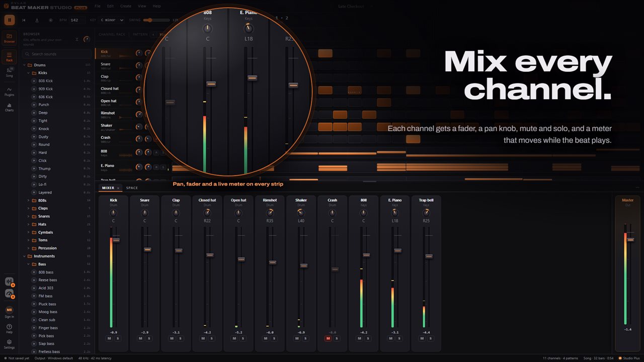The width and height of the screenshot is (644, 362).
Task: Open Plugins from the sidebar
Action: coord(9,92)
